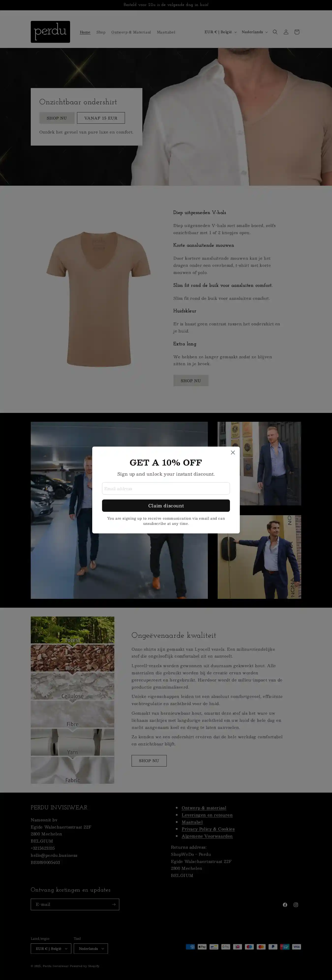Expand the EUR € | België header dropdown
The width and height of the screenshot is (332, 980).
(x=221, y=32)
